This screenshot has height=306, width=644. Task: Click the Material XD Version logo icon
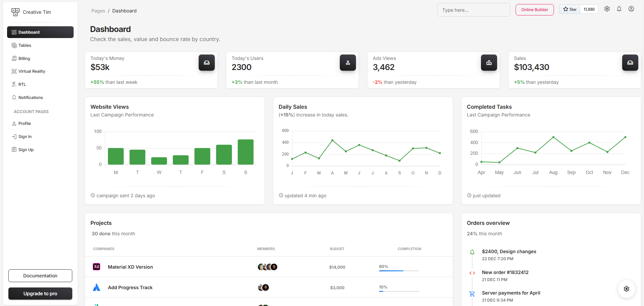pos(96,267)
